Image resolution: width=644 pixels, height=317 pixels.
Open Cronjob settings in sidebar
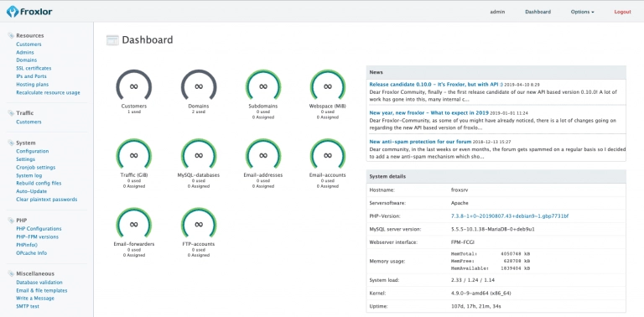36,167
